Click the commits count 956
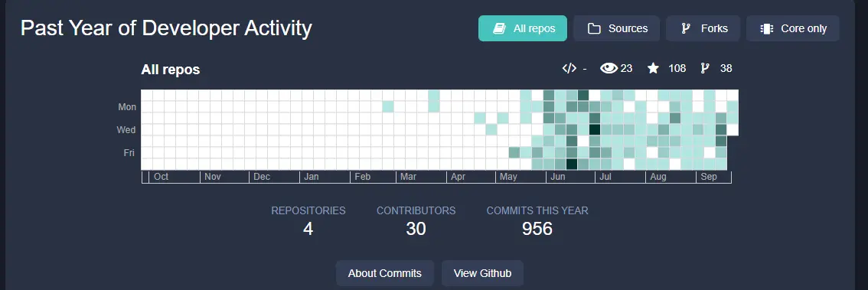This screenshot has width=868, height=290. (537, 228)
